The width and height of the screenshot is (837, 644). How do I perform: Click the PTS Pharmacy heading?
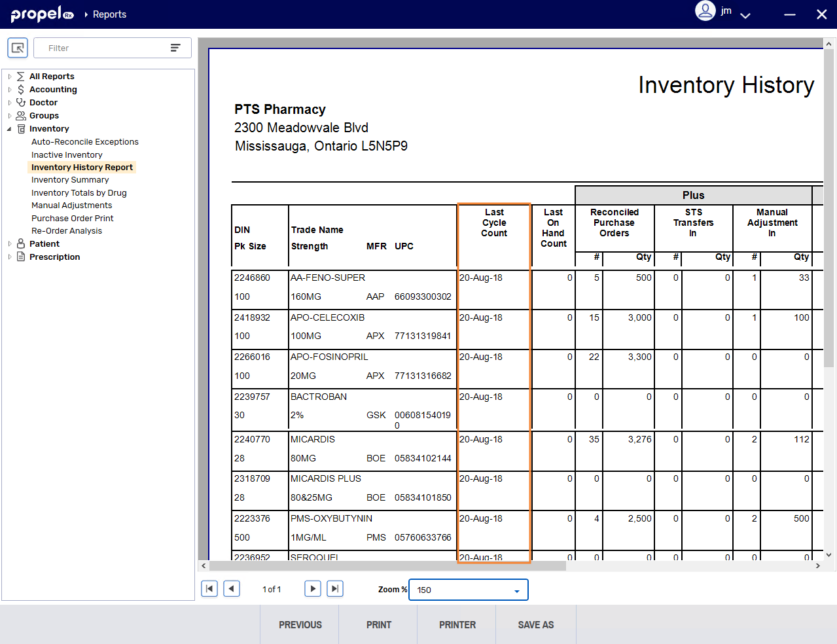280,109
